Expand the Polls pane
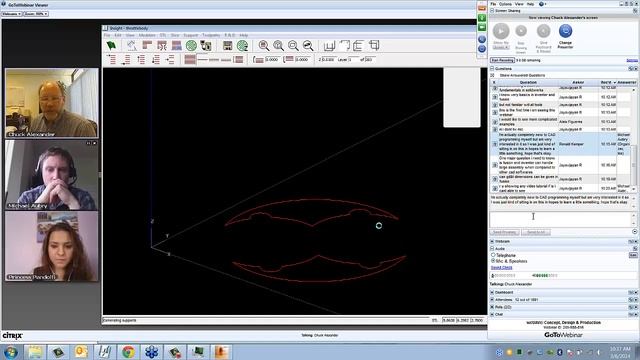The height and width of the screenshot is (360, 640). coord(492,307)
